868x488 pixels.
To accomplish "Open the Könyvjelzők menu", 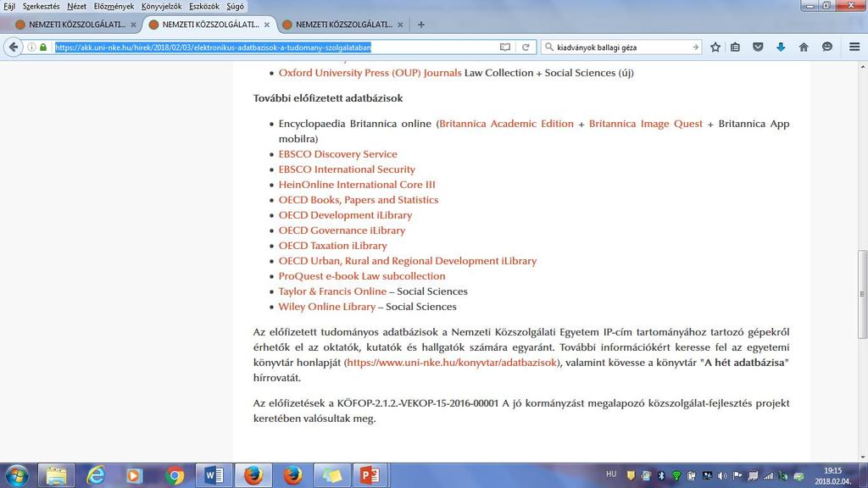I will click(162, 6).
